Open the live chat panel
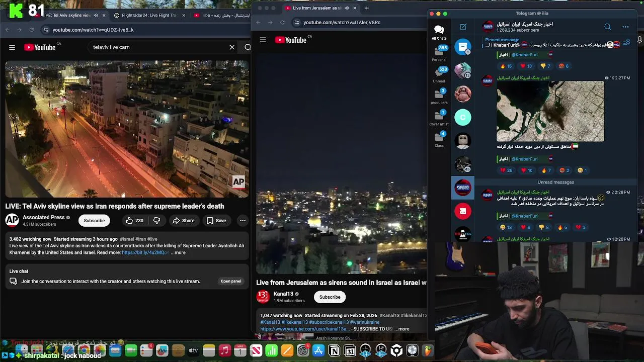This screenshot has height=362, width=644. click(x=231, y=282)
